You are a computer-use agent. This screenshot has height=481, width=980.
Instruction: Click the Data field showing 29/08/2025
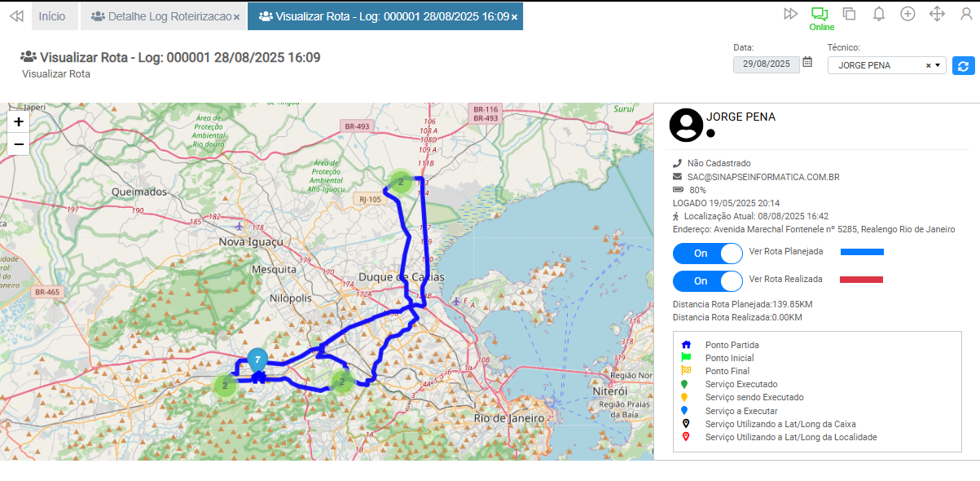point(766,64)
